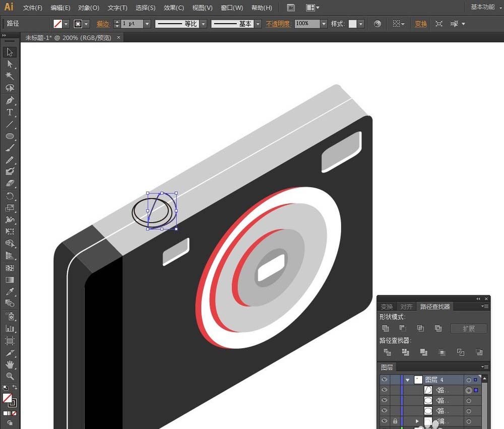Click the 扩展 button in Pathfinder

click(x=469, y=328)
